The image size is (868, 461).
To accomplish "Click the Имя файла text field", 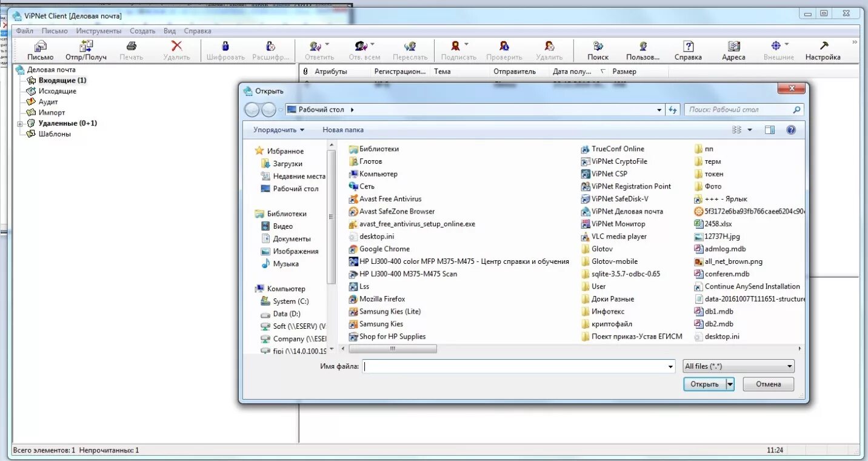I will click(515, 366).
